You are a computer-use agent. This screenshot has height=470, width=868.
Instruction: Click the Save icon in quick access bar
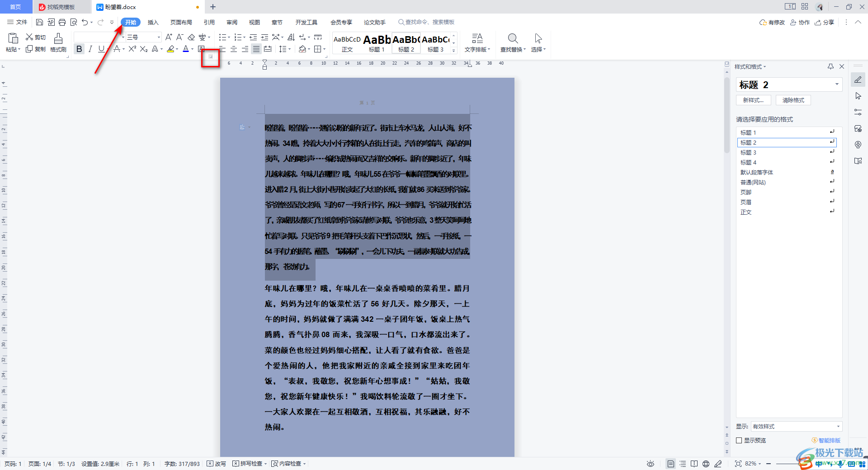(39, 22)
